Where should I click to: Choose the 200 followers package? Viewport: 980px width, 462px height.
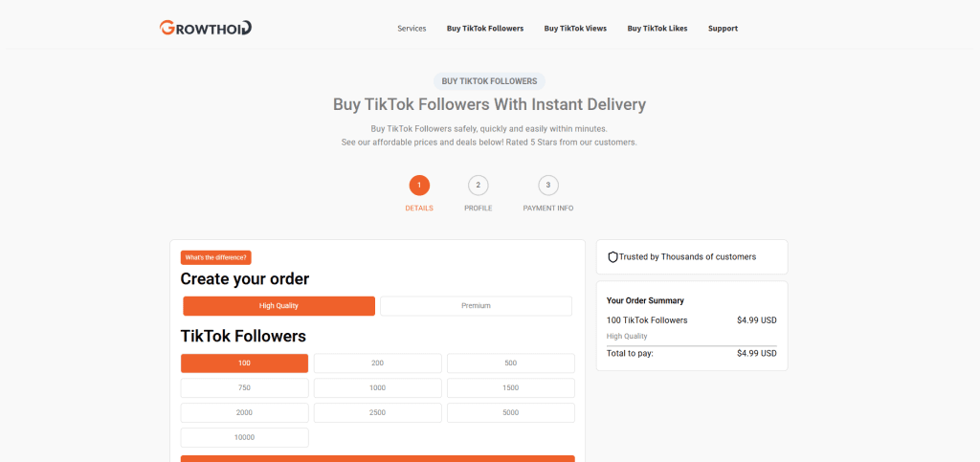377,363
